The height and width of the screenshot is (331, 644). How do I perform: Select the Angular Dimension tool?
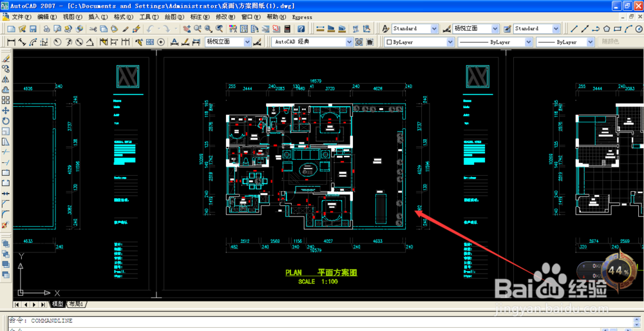(x=90, y=42)
